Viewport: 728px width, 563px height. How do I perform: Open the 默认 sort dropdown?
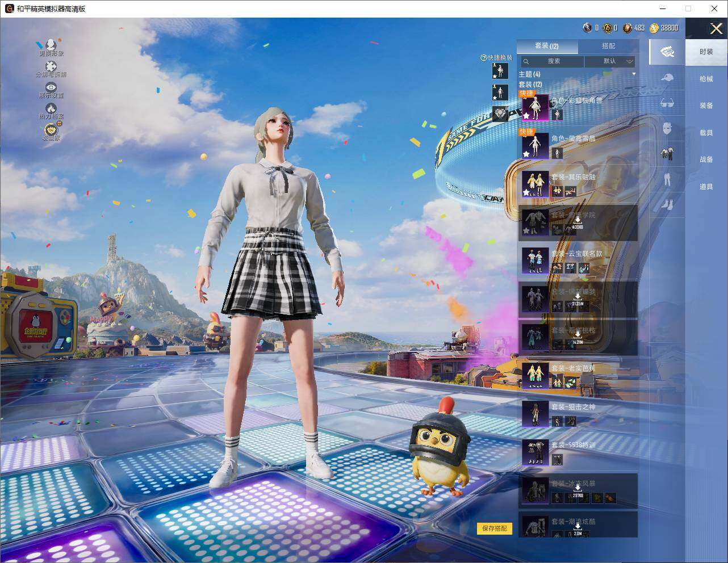[x=610, y=61]
